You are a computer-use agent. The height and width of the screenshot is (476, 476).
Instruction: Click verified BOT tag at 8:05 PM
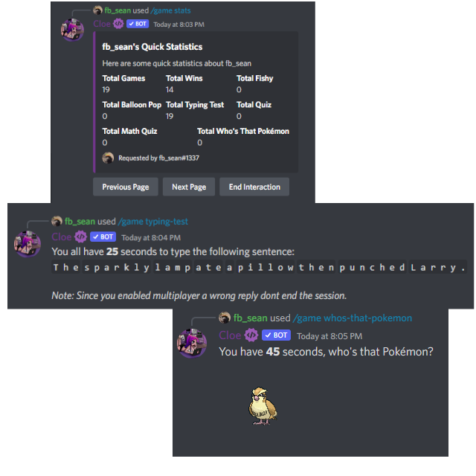(x=276, y=335)
